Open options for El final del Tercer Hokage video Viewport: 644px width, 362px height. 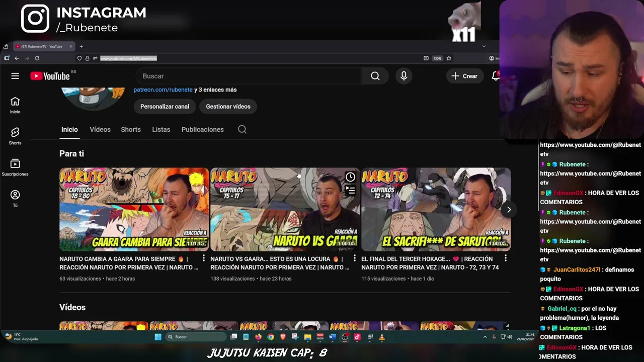point(505,258)
